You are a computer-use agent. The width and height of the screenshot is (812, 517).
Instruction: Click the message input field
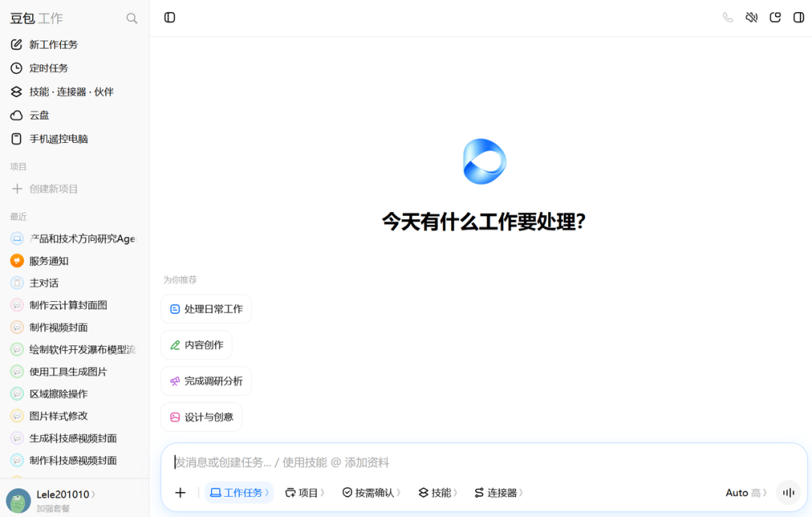tap(484, 462)
